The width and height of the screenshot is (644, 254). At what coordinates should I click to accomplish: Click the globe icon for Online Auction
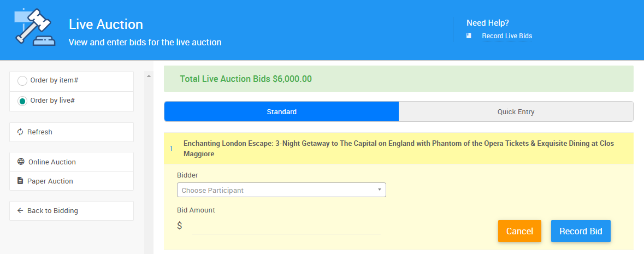coord(21,162)
